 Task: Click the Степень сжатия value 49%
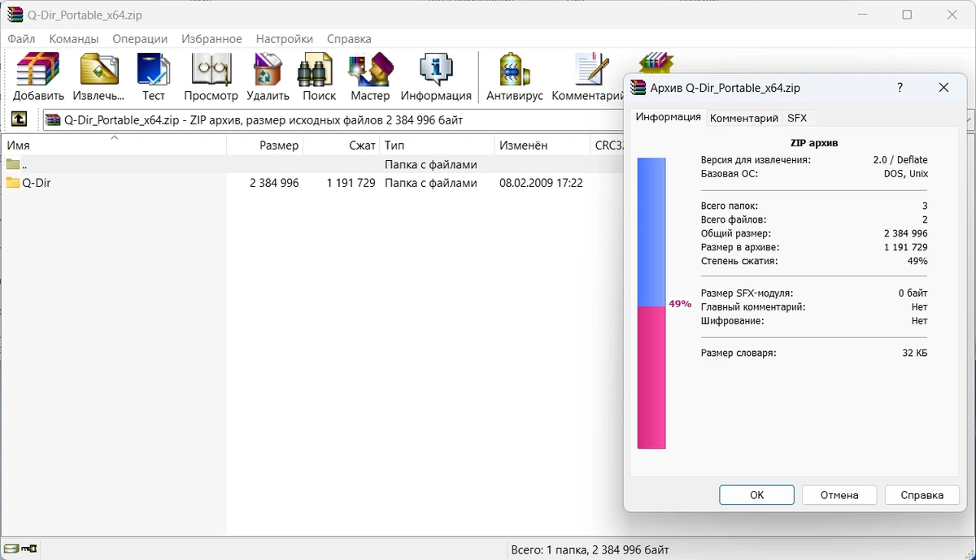point(917,261)
